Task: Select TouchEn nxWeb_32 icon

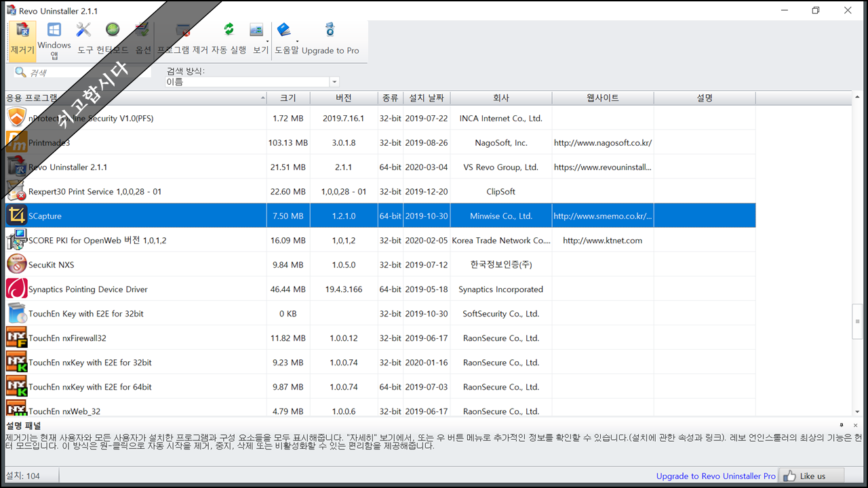Action: point(16,409)
